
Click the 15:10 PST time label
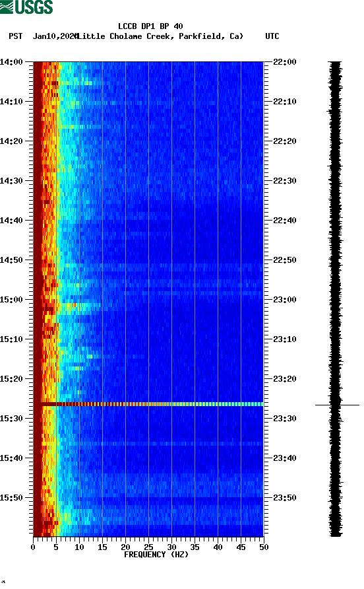pos(11,339)
